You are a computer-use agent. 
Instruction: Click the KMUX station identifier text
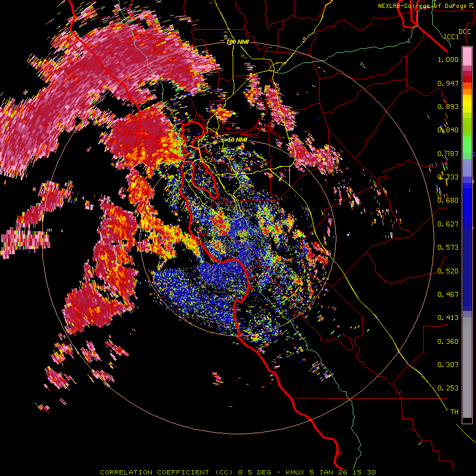(x=296, y=472)
